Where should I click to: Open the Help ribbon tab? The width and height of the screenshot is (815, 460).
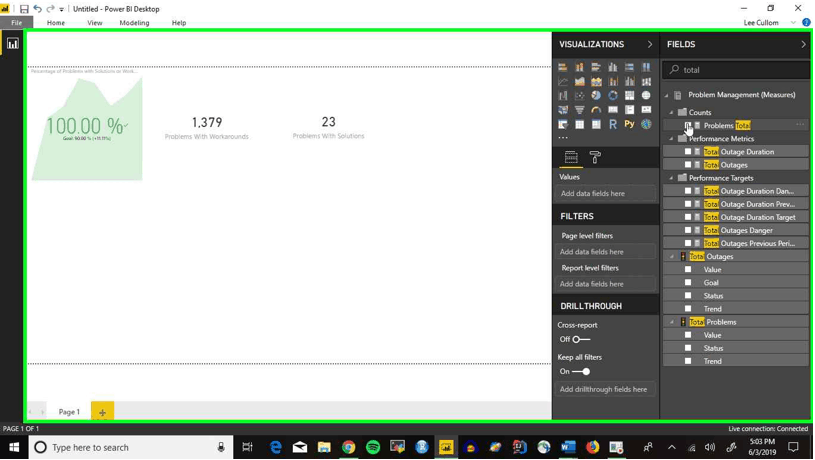point(179,23)
